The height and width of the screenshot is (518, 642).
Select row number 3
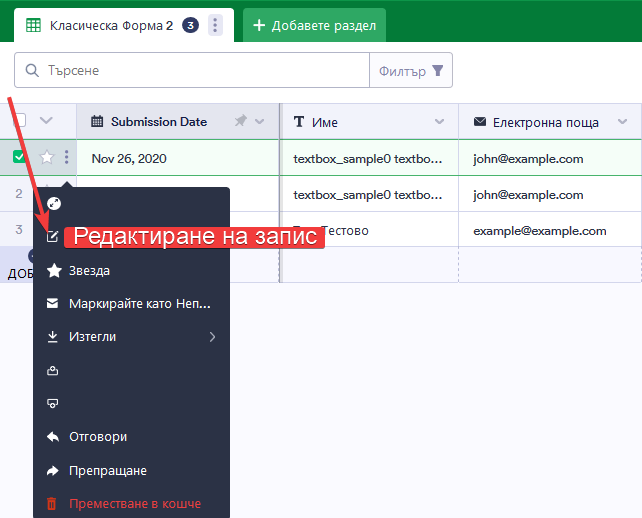pos(19,229)
